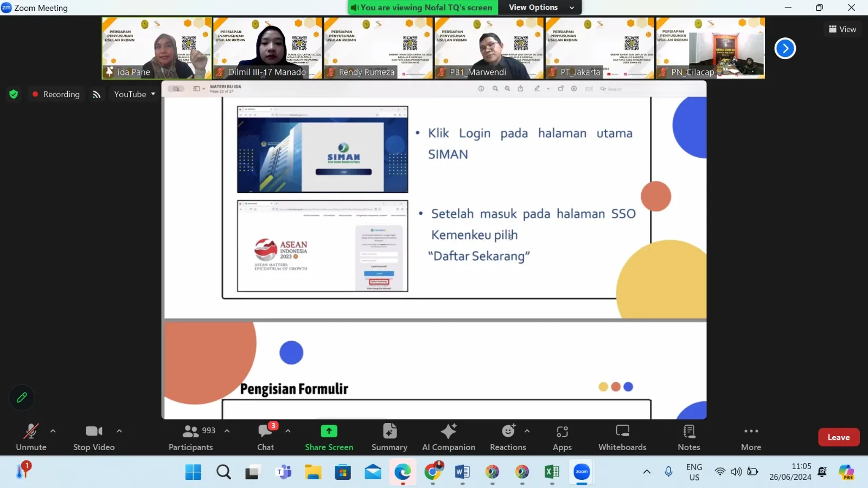The width and height of the screenshot is (868, 488).
Task: Open Windows taskbar Search
Action: (224, 472)
